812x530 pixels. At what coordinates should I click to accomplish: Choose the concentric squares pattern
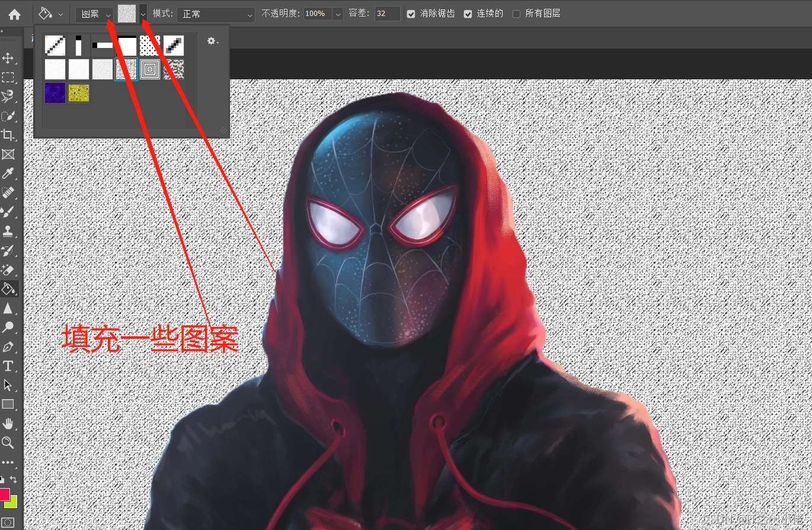point(150,69)
